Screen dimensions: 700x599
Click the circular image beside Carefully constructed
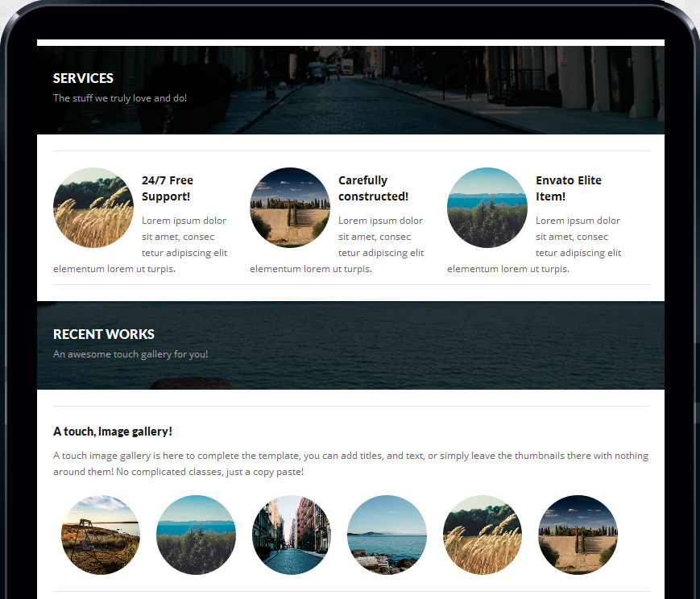pyautogui.click(x=290, y=208)
